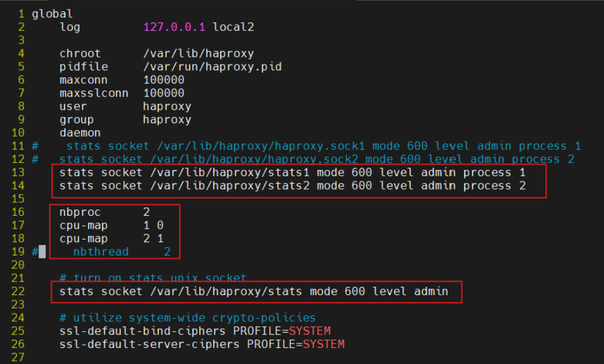
Task: Click "process 1" on line 13
Action: (x=494, y=172)
